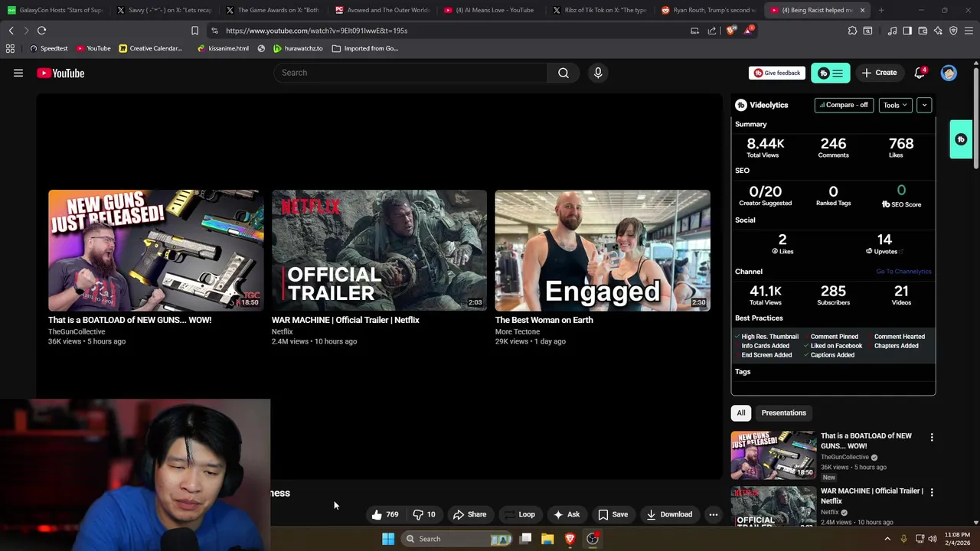This screenshot has width=980, height=551.
Task: Follow Go To Channelytics link
Action: point(903,272)
